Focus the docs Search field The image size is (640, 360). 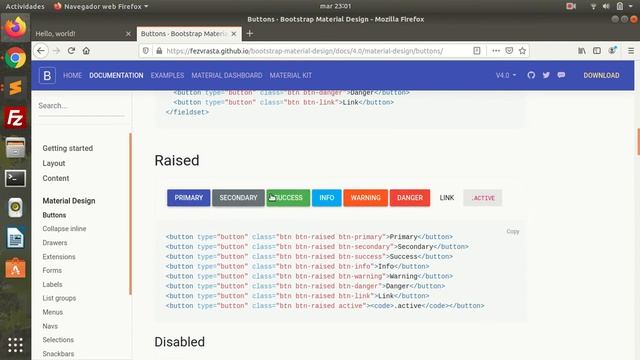[81, 106]
